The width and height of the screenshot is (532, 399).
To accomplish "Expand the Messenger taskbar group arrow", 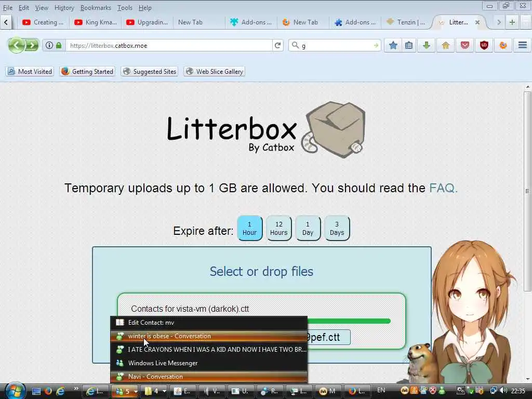I will [136, 392].
